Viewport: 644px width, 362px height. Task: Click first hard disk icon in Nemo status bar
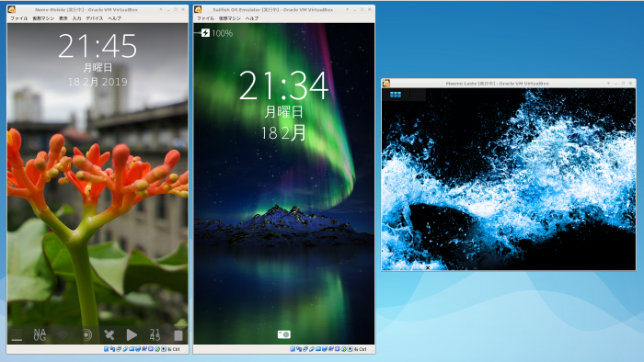106,349
